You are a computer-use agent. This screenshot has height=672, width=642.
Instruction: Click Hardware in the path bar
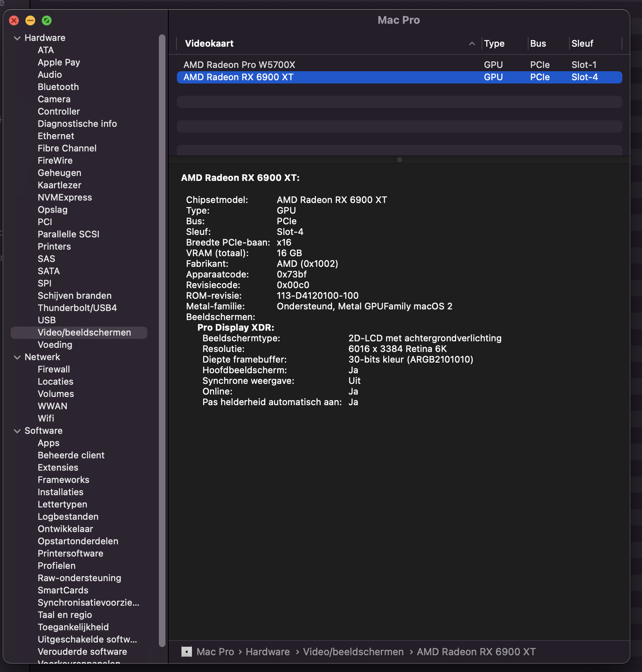click(268, 652)
